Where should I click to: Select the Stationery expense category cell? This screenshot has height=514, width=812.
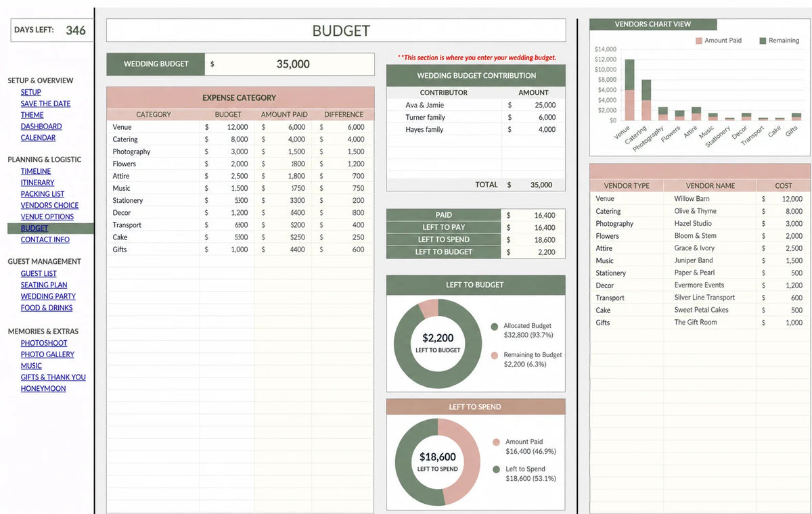tap(154, 200)
